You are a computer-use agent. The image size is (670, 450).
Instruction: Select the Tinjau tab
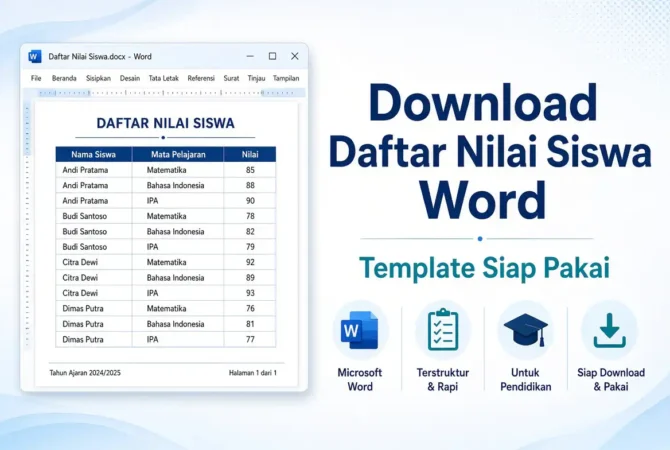(x=256, y=78)
